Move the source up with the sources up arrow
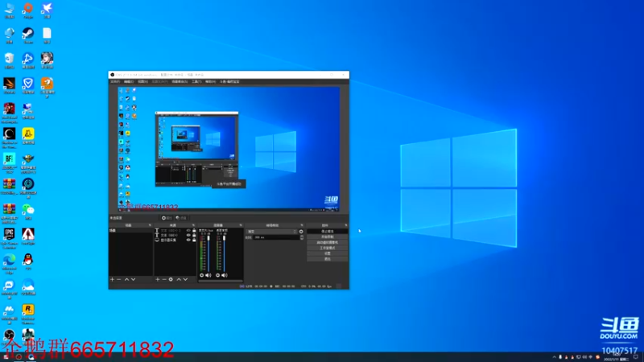 (x=179, y=279)
